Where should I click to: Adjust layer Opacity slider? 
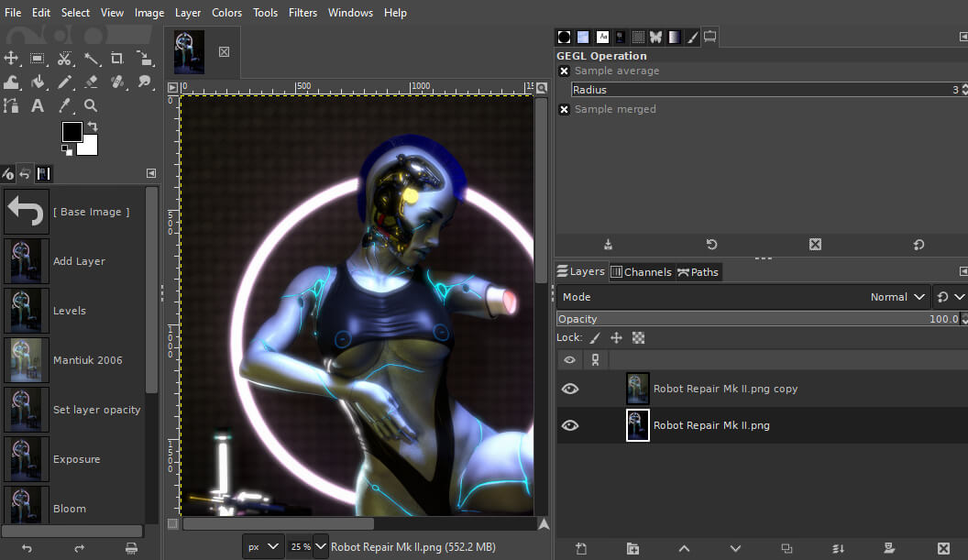click(x=759, y=319)
